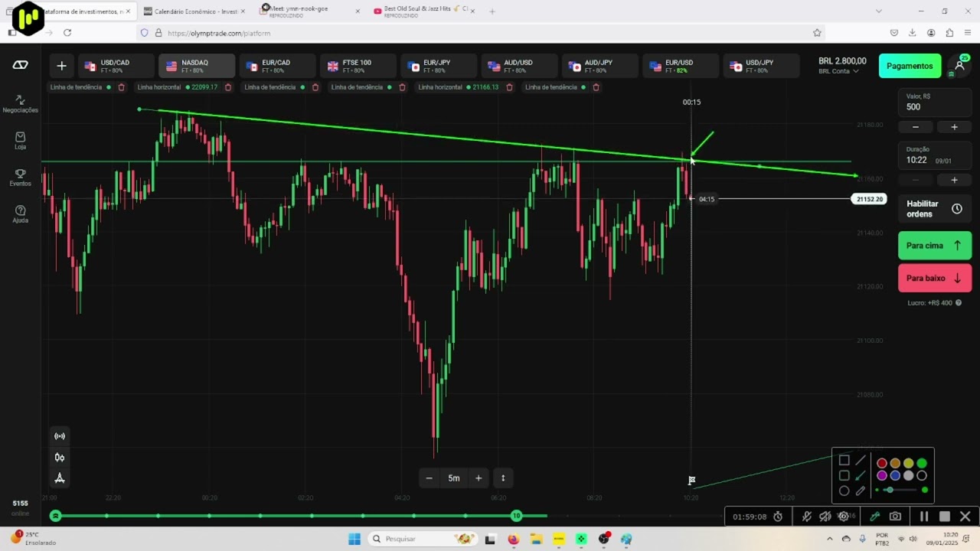980x551 pixels.
Task: Stop the screen recording
Action: [945, 517]
